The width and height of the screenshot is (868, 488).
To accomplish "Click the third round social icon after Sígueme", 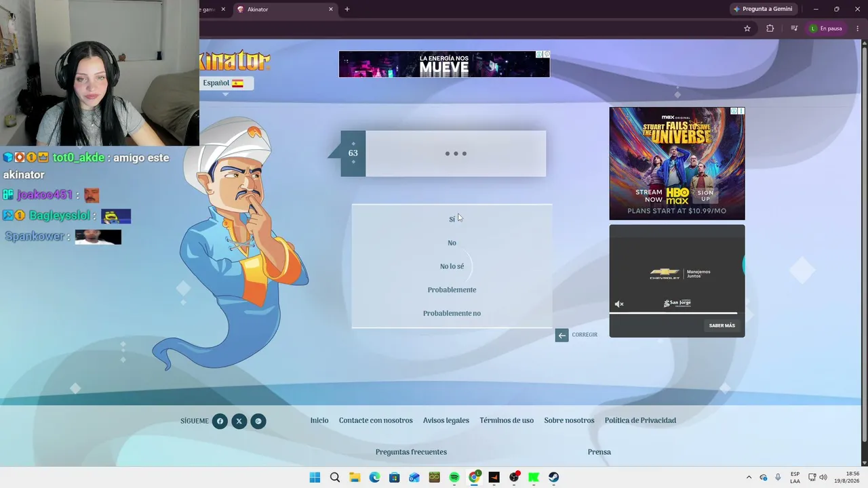I will pos(258,421).
